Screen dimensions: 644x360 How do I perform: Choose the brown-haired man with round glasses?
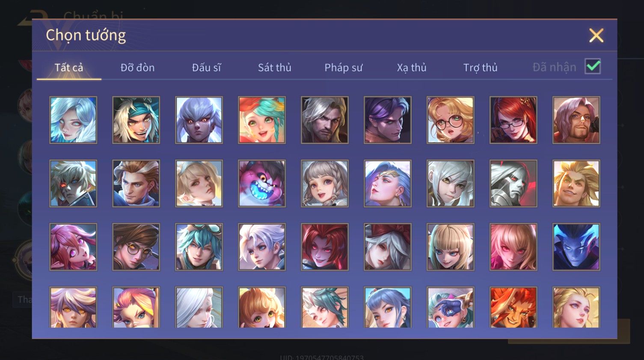coord(136,247)
